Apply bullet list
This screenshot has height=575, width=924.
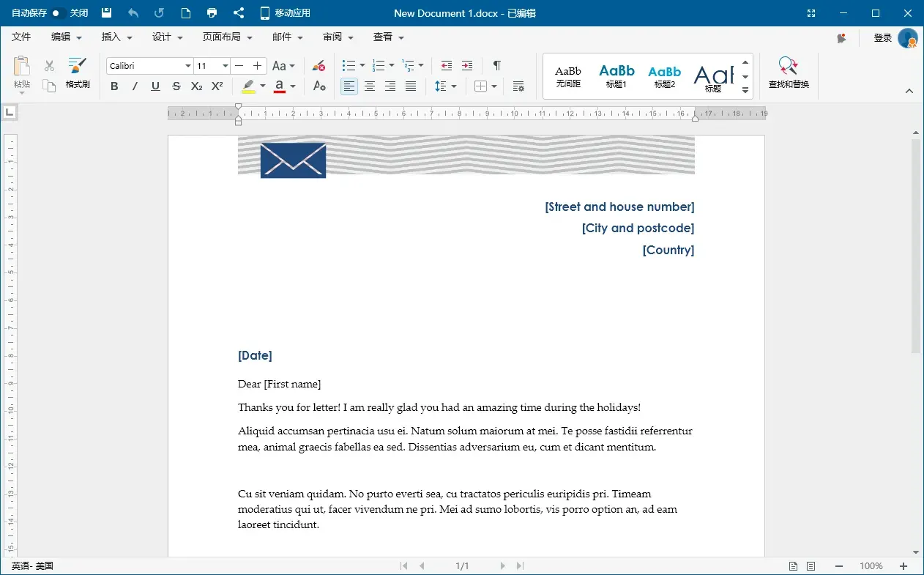350,66
